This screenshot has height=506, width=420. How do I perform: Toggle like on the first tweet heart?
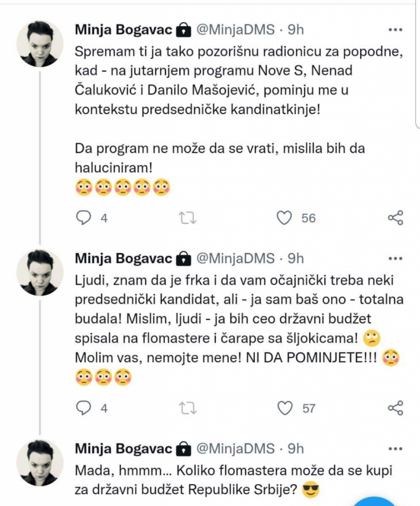[285, 217]
